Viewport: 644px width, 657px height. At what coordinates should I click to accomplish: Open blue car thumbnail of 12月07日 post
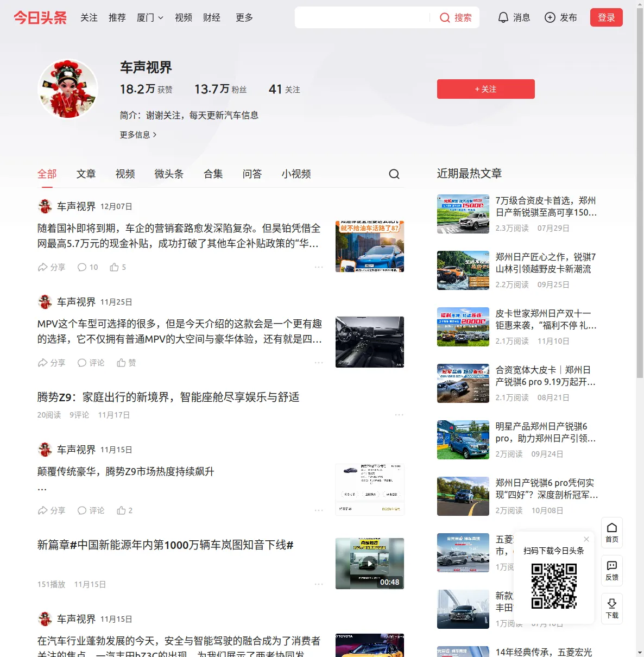click(x=370, y=247)
